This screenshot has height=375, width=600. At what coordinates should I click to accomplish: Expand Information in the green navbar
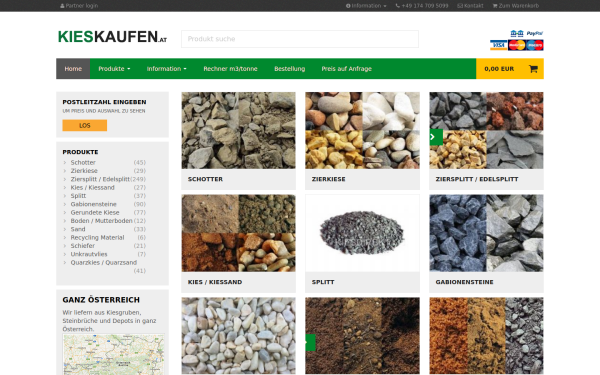(166, 69)
